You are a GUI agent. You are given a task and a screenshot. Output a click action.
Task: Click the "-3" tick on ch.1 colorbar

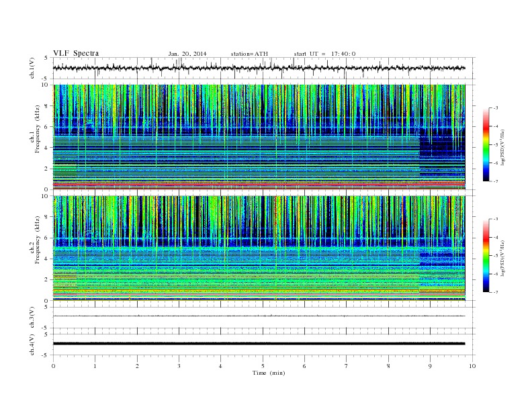[x=496, y=108]
